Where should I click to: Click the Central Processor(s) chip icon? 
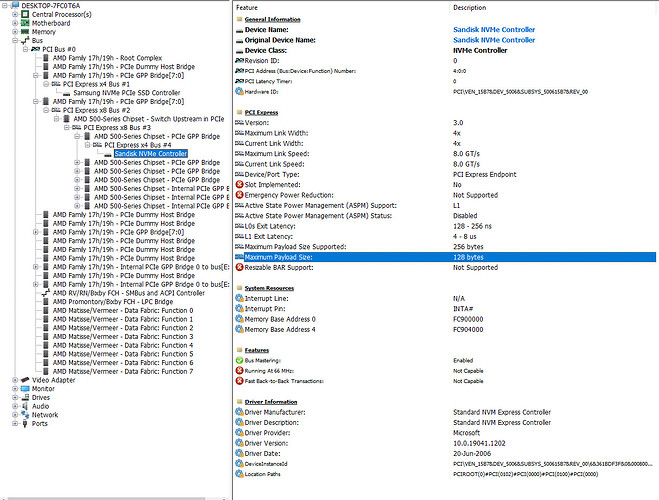tap(25, 14)
